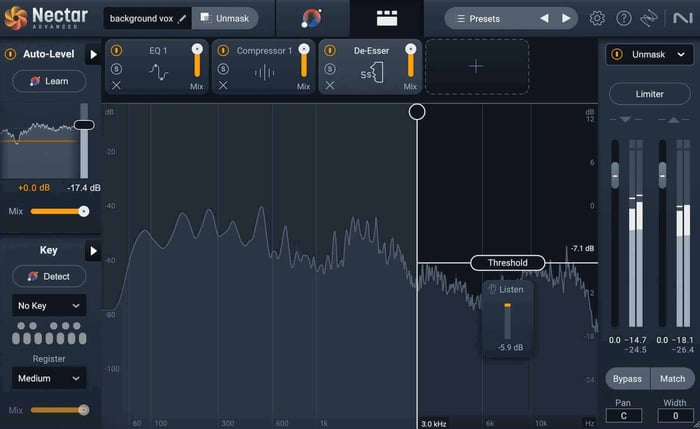The height and width of the screenshot is (429, 700).
Task: Solo the De-Esser module
Action: (330, 69)
